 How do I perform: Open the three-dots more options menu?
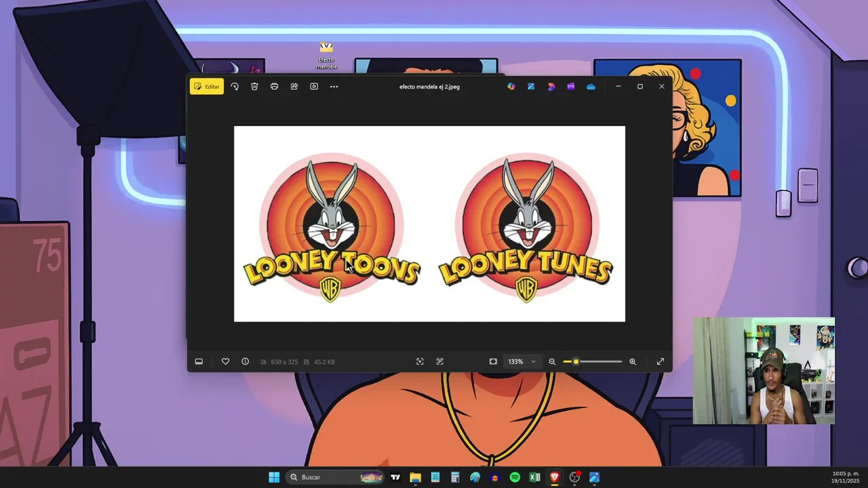pos(334,87)
